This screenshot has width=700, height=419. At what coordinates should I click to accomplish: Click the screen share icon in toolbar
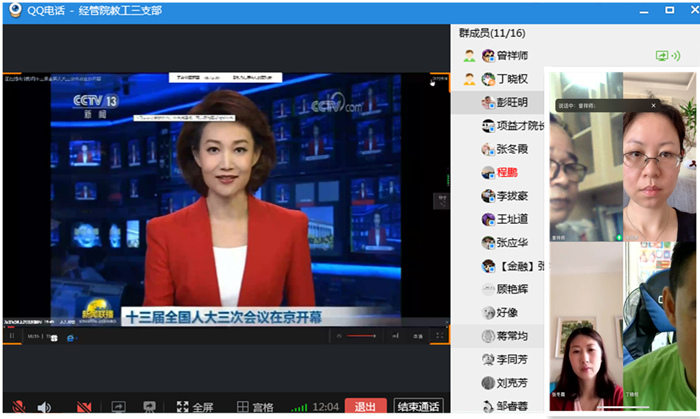118,407
